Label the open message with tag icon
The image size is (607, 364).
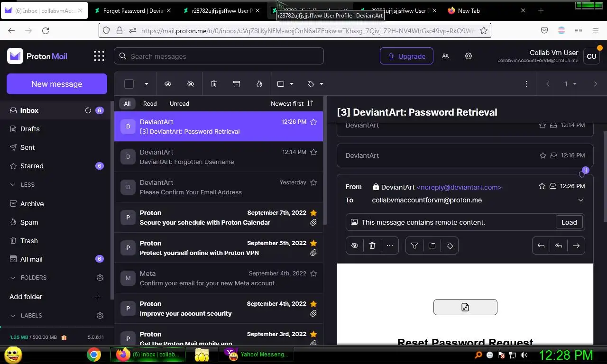(450, 246)
